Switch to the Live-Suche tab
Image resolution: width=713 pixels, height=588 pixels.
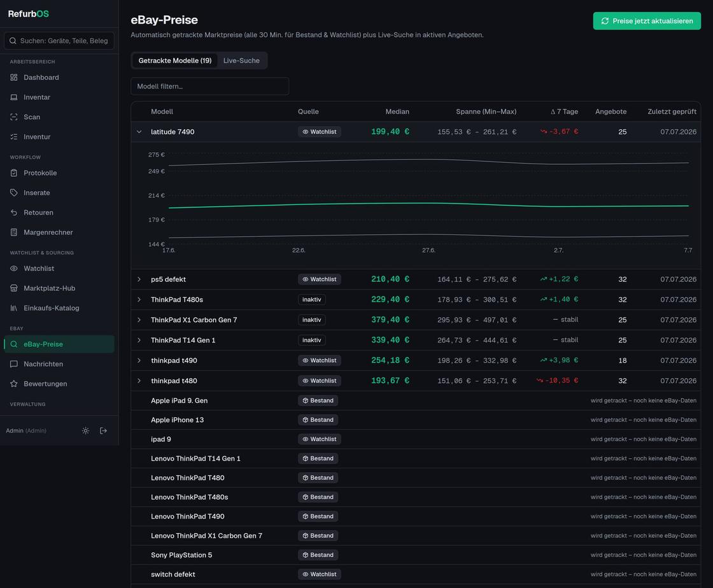click(241, 60)
